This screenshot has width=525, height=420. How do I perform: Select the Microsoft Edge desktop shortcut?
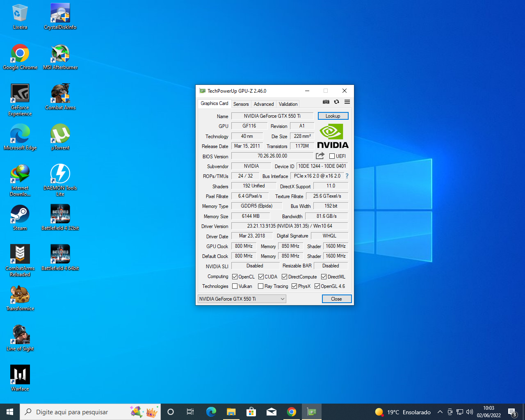coord(20,137)
